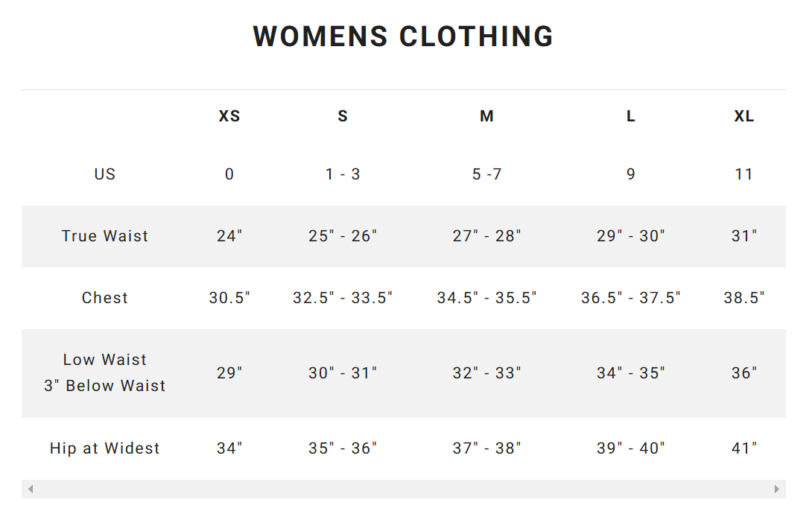Image resolution: width=812 pixels, height=508 pixels.
Task: Click the horizontal scrollbar track below table
Action: (404, 489)
